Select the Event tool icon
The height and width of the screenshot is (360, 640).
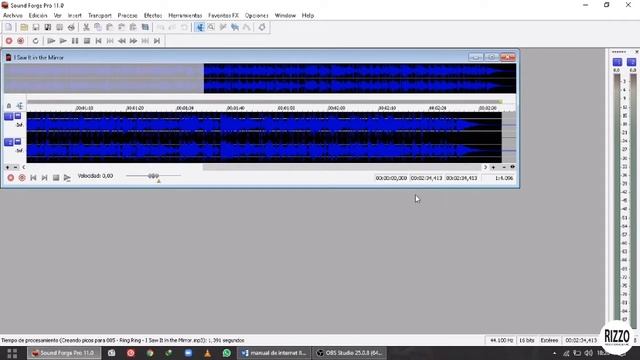pyautogui.click(x=235, y=27)
